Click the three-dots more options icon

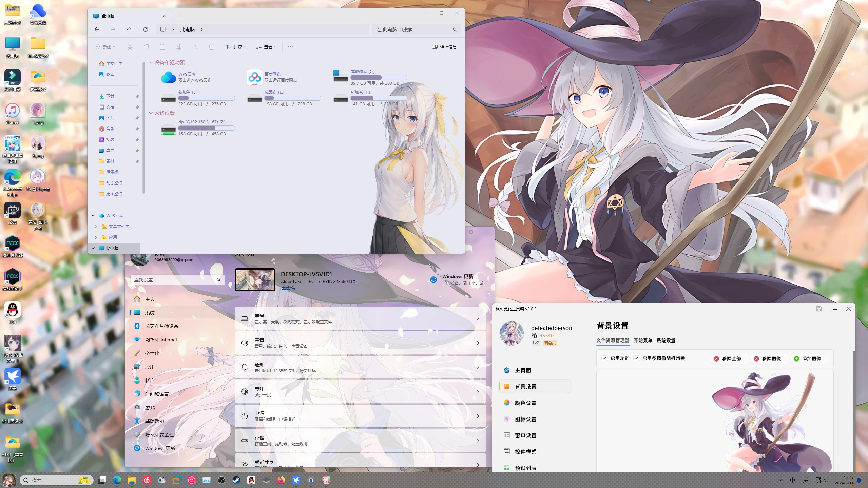pyautogui.click(x=291, y=47)
